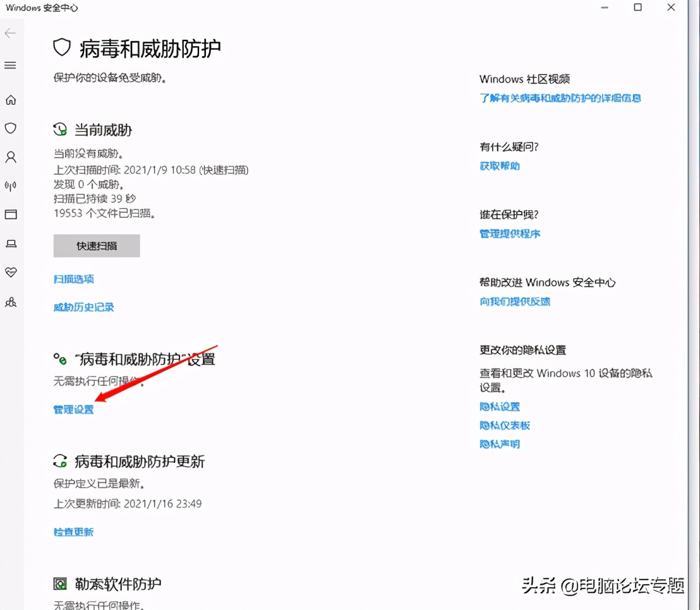This screenshot has height=610, width=700.
Task: Open account protection via the person icon
Action: click(11, 157)
